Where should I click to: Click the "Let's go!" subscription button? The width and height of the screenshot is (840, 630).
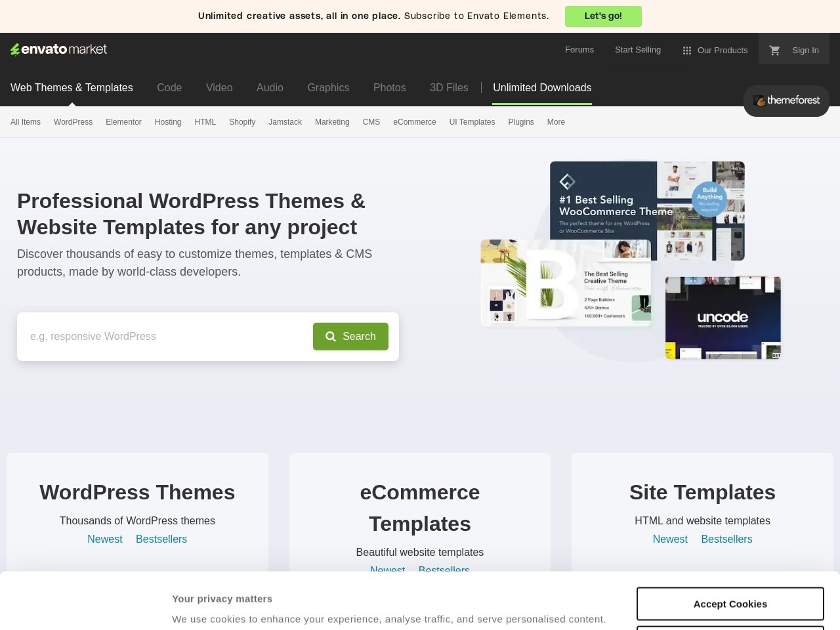click(x=603, y=16)
